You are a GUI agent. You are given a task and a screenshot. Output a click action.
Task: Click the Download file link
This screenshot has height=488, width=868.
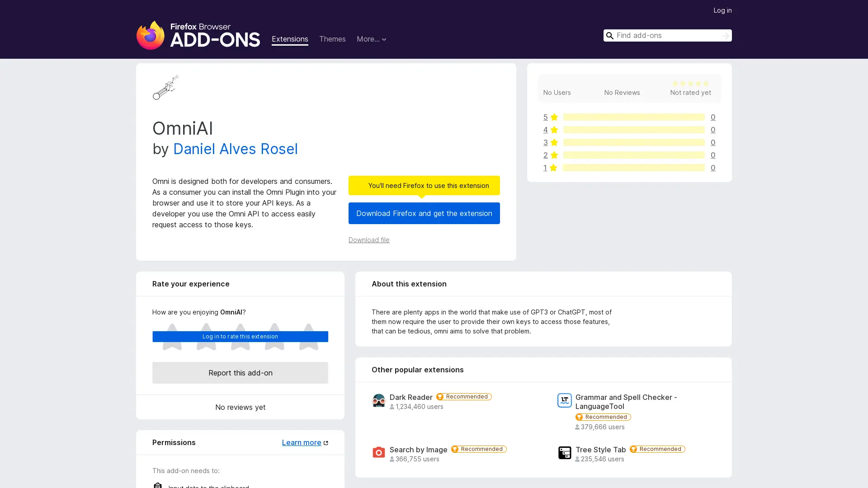(x=369, y=239)
